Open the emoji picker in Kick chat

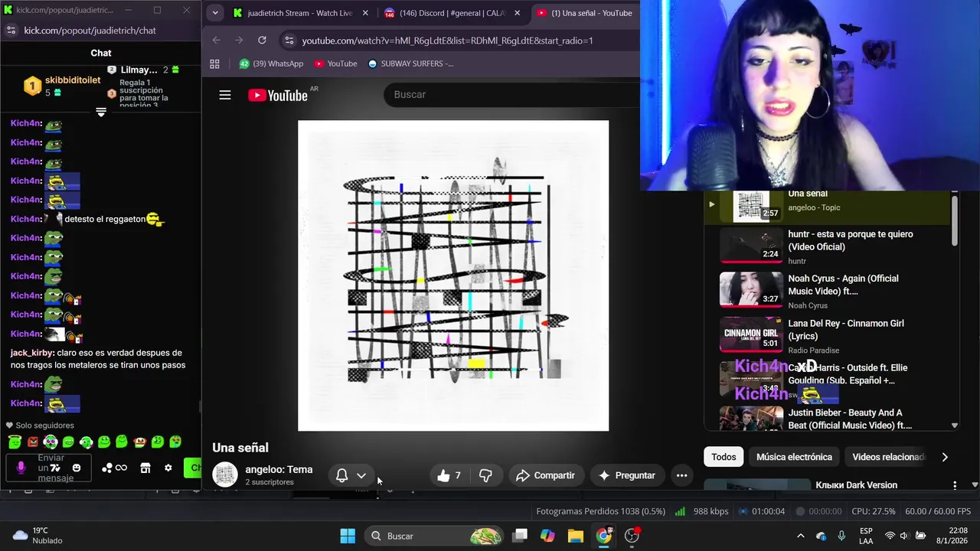(x=77, y=468)
